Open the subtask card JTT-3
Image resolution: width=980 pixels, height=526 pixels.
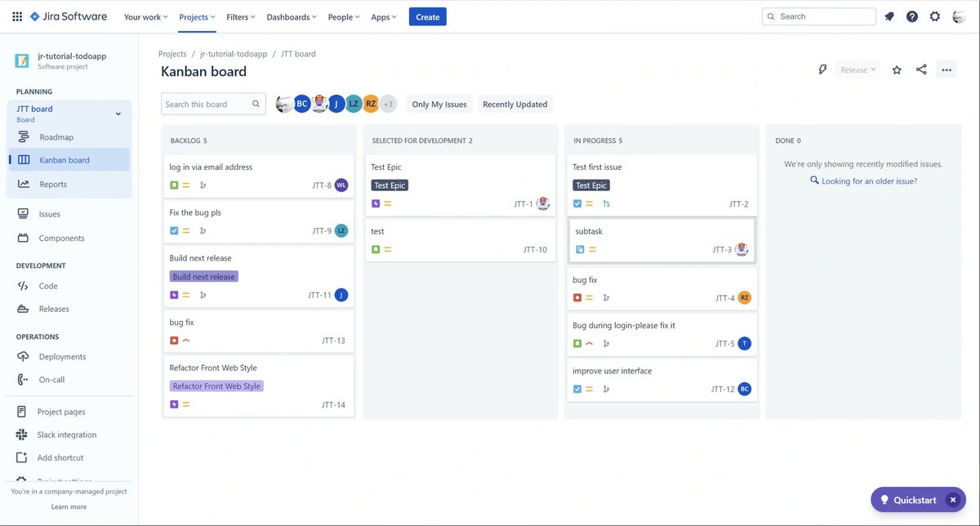pos(661,240)
